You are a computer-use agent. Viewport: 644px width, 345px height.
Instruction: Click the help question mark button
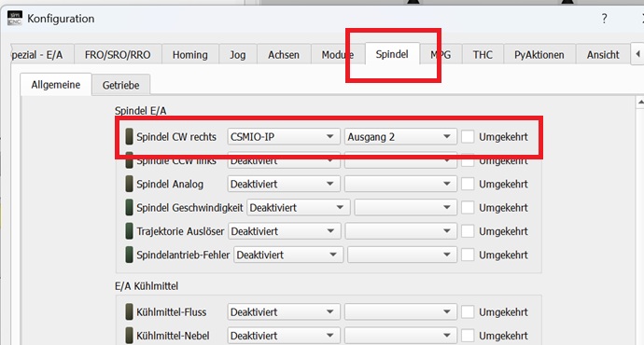[604, 19]
